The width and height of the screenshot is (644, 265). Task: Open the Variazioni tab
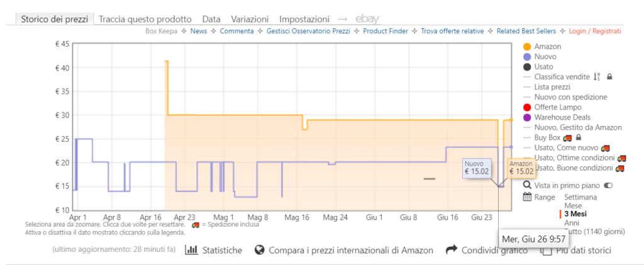[x=250, y=19]
